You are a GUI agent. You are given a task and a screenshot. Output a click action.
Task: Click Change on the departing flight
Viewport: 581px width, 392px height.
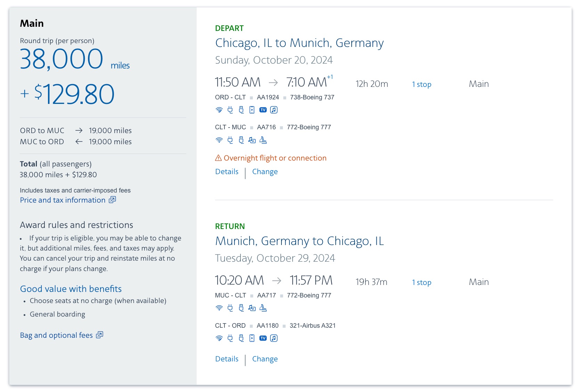click(x=265, y=171)
